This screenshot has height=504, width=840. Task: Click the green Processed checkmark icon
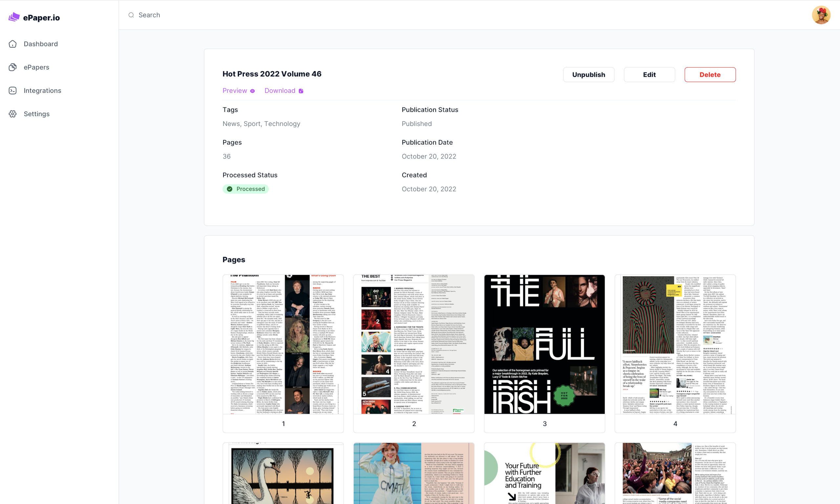pos(229,189)
